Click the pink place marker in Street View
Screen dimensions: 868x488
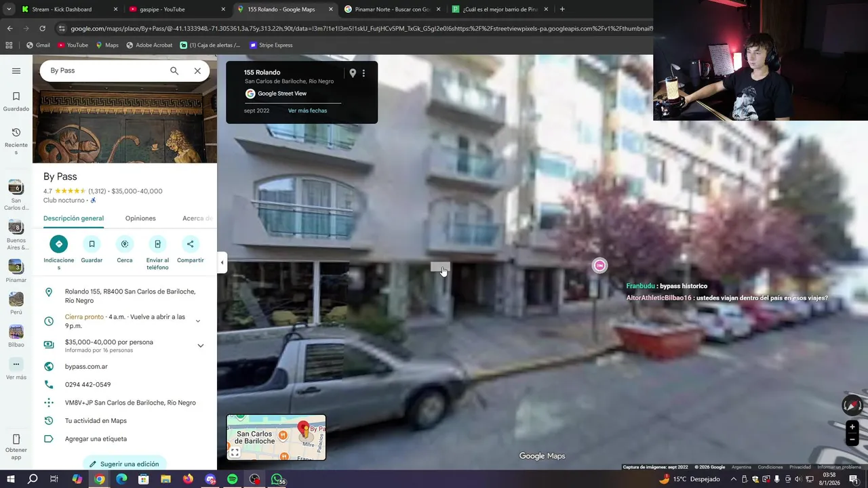pyautogui.click(x=599, y=266)
